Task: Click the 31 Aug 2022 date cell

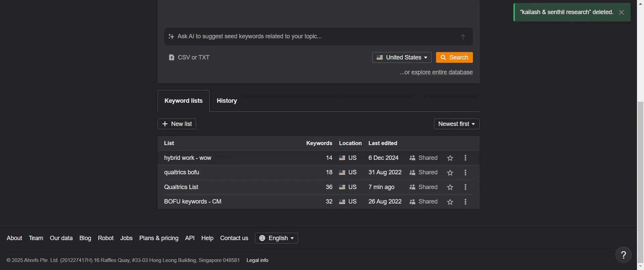Action: click(385, 172)
